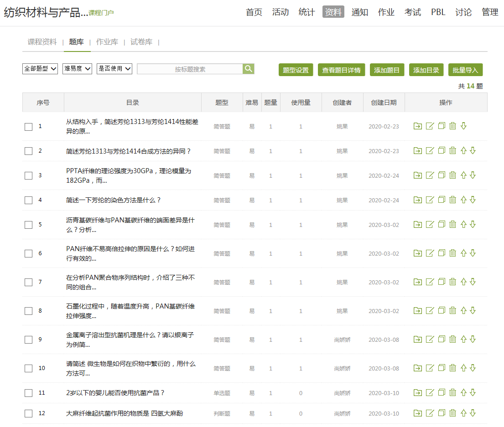Open 作业 in the top navigation

386,12
